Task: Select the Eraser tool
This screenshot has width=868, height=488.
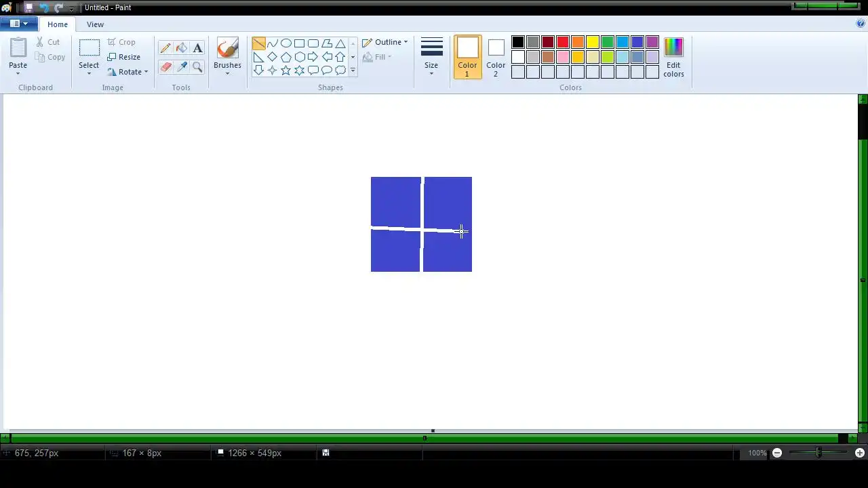Action: tap(165, 66)
